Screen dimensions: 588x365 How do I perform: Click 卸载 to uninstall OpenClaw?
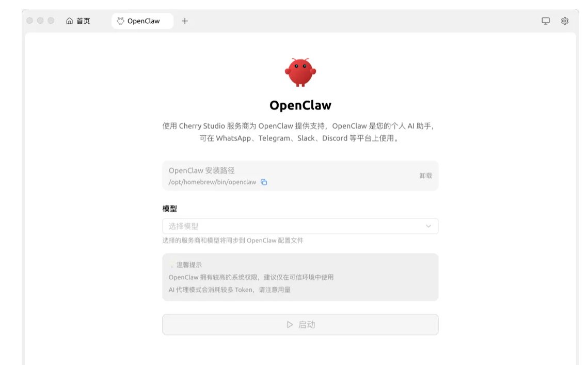[425, 176]
